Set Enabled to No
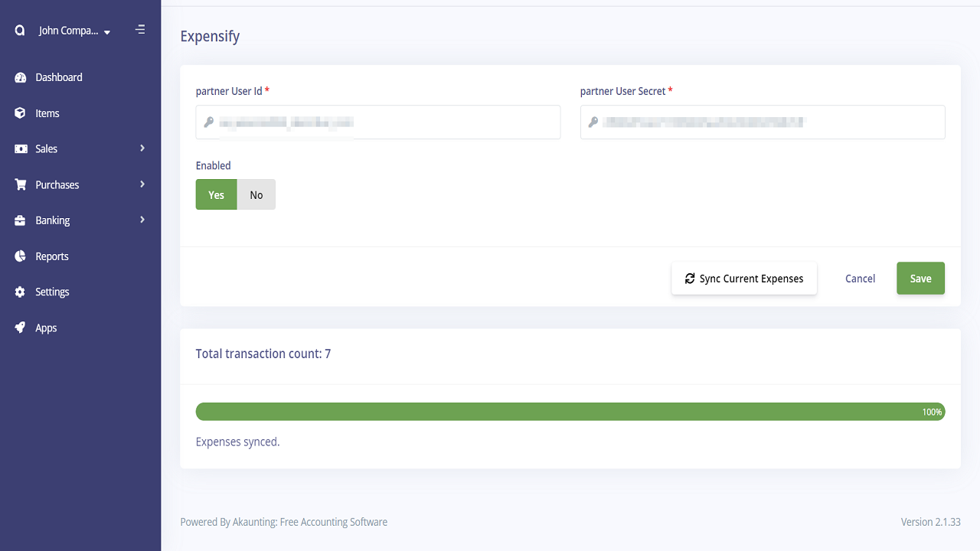The height and width of the screenshot is (551, 980). (256, 194)
